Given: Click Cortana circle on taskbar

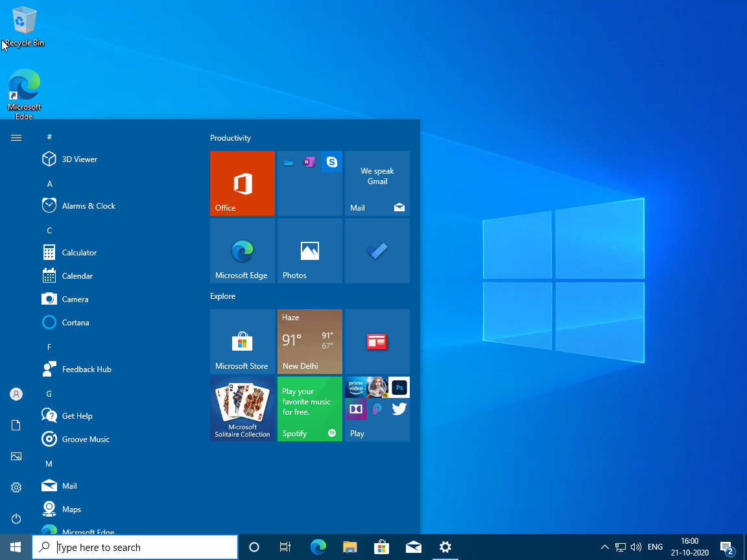Looking at the screenshot, I should coord(254,547).
